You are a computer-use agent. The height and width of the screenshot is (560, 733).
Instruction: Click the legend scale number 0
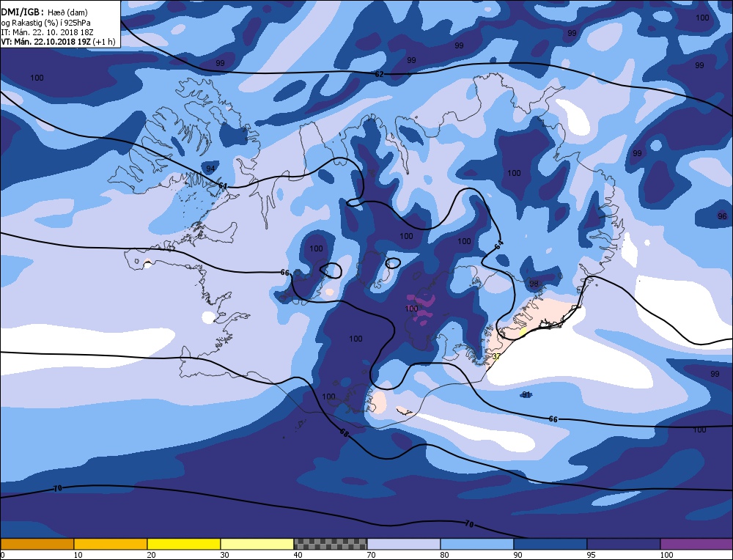coord(3,555)
